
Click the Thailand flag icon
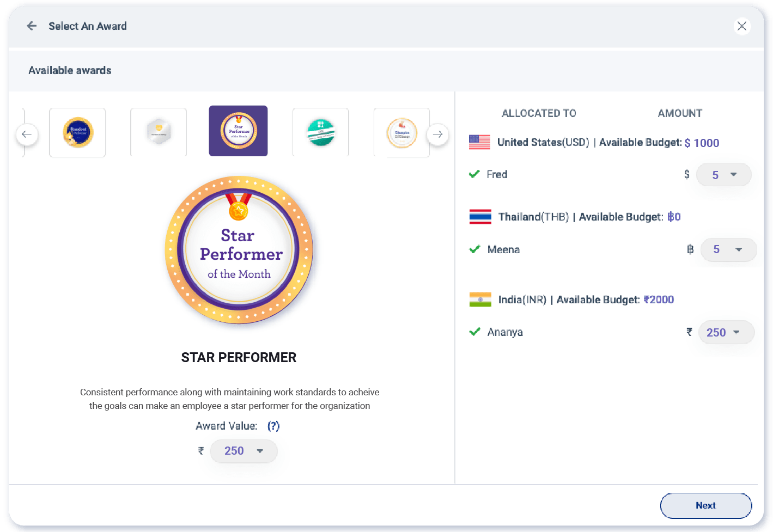click(x=480, y=217)
